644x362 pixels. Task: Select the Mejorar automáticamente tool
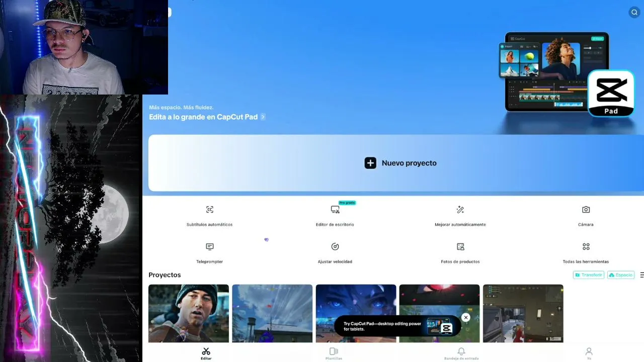pyautogui.click(x=460, y=216)
